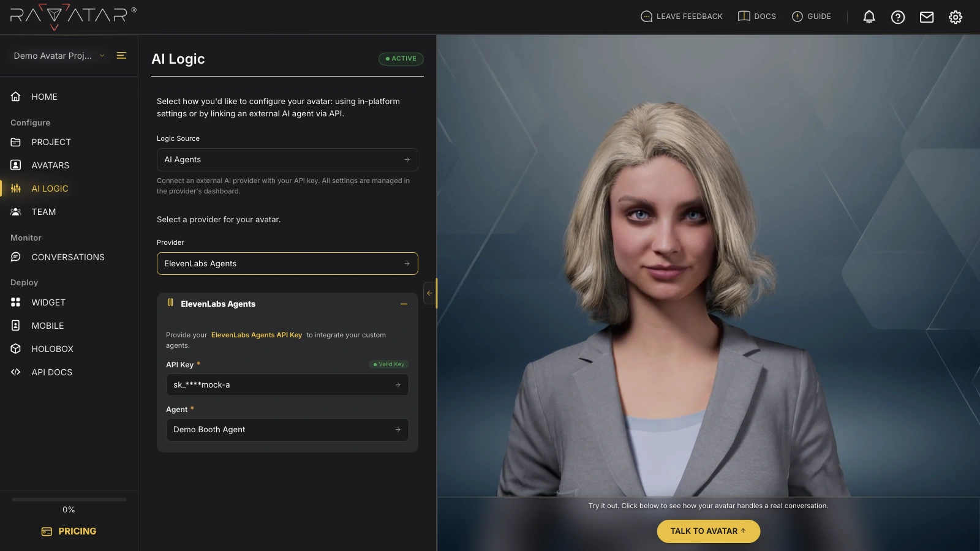The width and height of the screenshot is (980, 551).
Task: Open CONVERSATIONS menu item
Action: [68, 257]
